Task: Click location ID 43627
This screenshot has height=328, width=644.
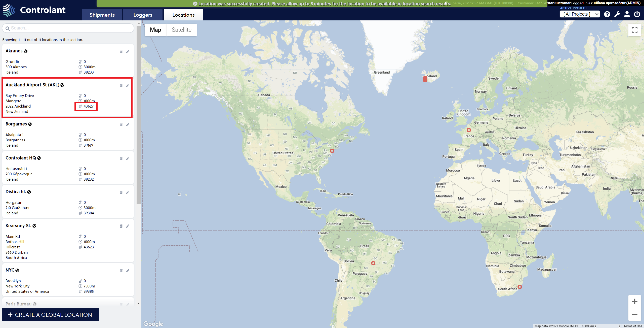Action: click(89, 106)
